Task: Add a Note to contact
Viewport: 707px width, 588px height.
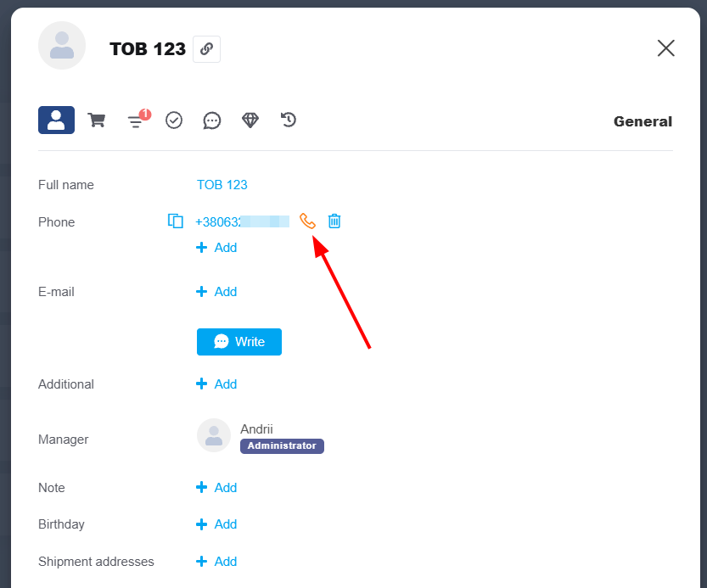Action: click(x=217, y=488)
